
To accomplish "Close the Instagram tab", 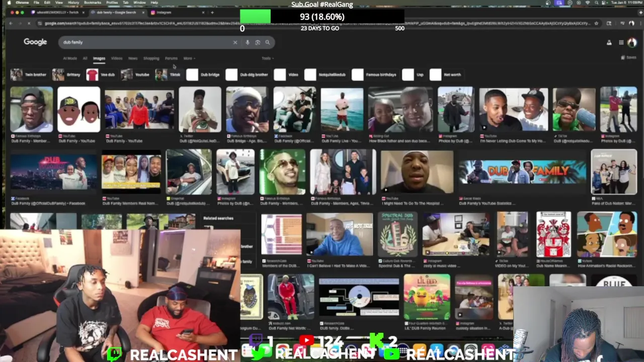I will coord(203,12).
